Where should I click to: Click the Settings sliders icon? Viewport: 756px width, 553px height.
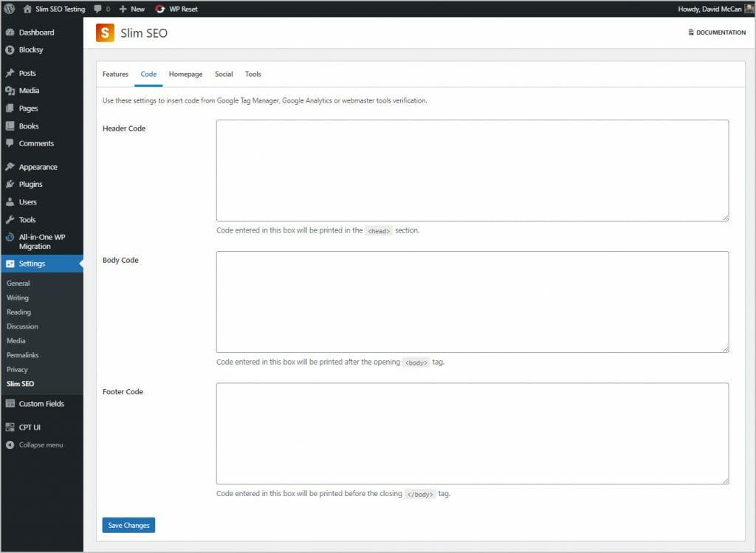(10, 264)
